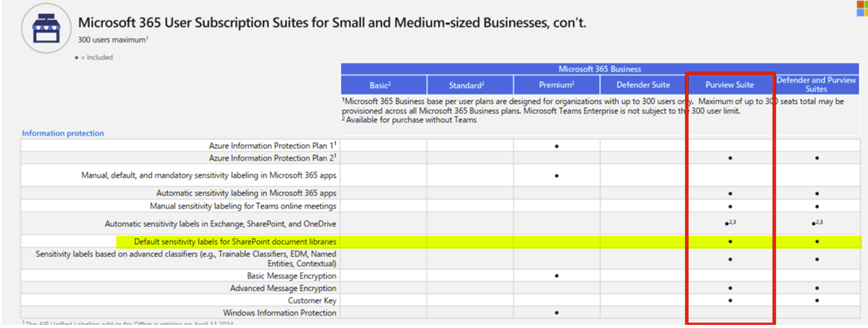Click the 'Customer Key' row label
This screenshot has height=328, width=868.
point(312,300)
